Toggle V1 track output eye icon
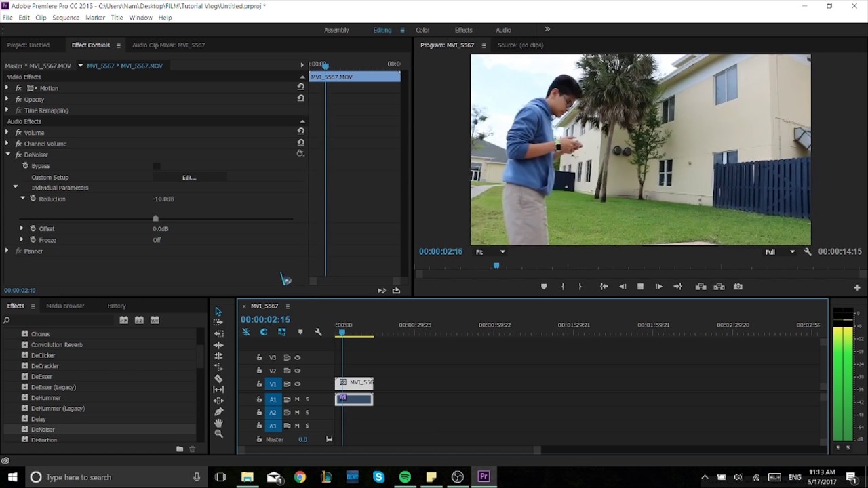Image resolution: width=868 pixels, height=488 pixels. coord(297,384)
